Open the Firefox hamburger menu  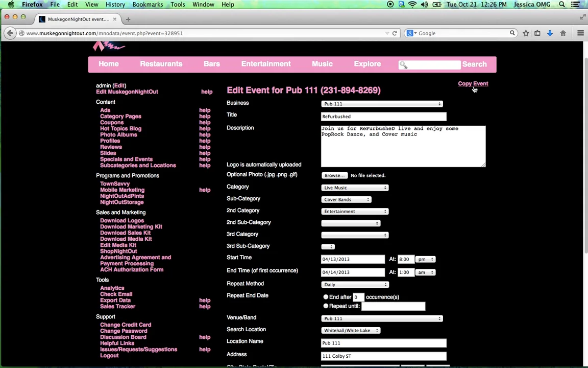pos(580,33)
